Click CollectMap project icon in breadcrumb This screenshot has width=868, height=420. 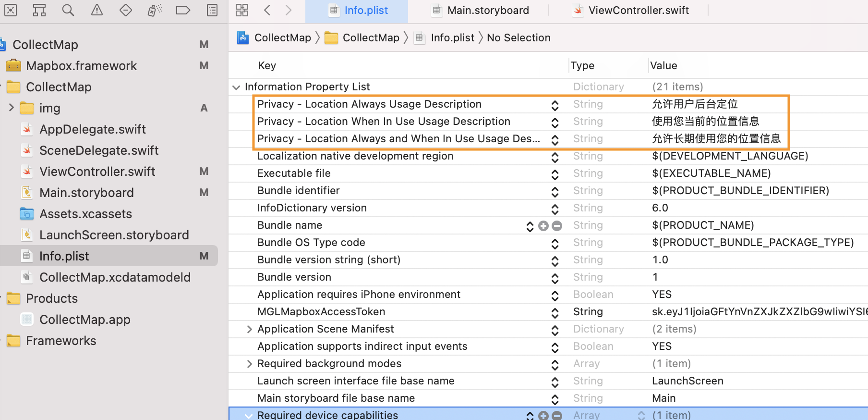243,37
